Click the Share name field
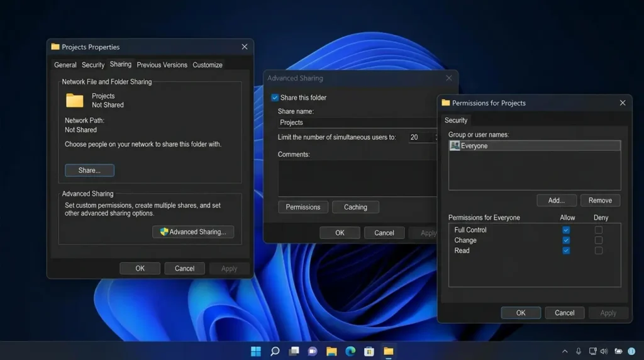 click(x=357, y=123)
